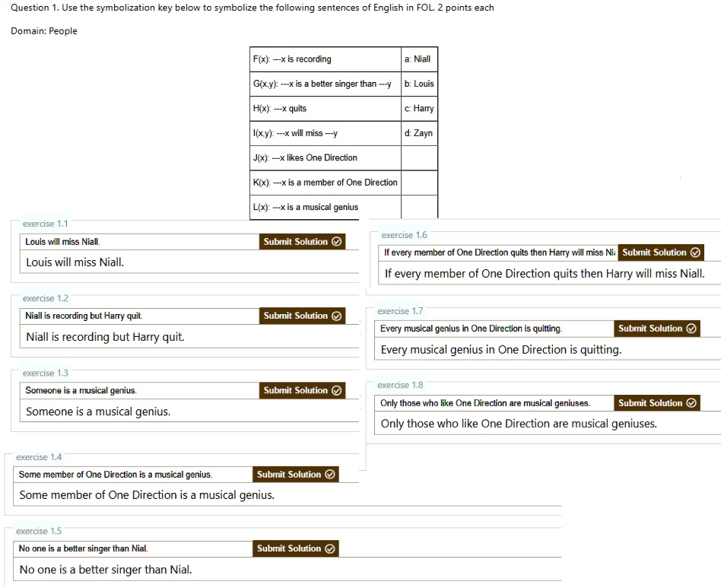
Task: Submit the solution for exercise 1.1
Action: click(302, 242)
